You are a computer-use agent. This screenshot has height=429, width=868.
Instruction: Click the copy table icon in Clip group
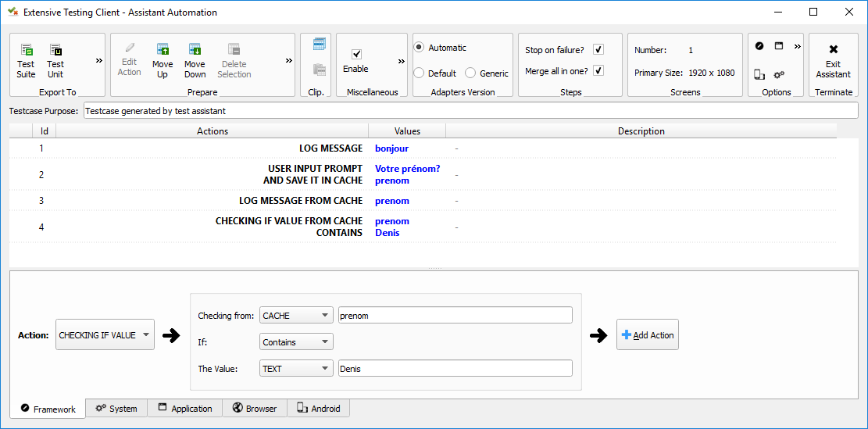319,43
